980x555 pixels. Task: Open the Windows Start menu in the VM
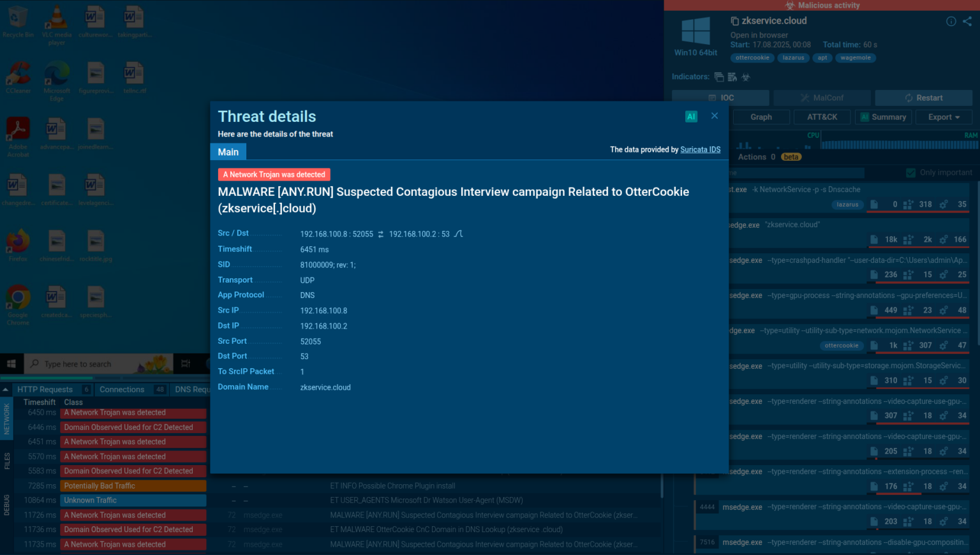coord(11,364)
